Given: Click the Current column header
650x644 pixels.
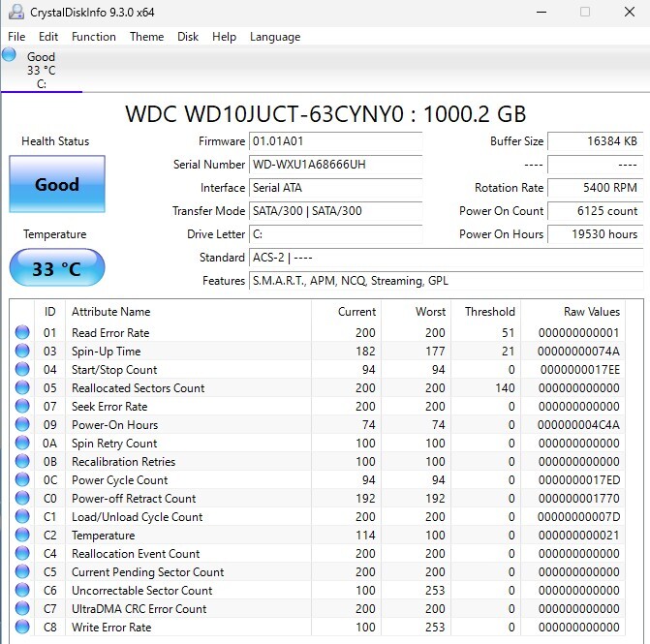Looking at the screenshot, I should pyautogui.click(x=346, y=312).
